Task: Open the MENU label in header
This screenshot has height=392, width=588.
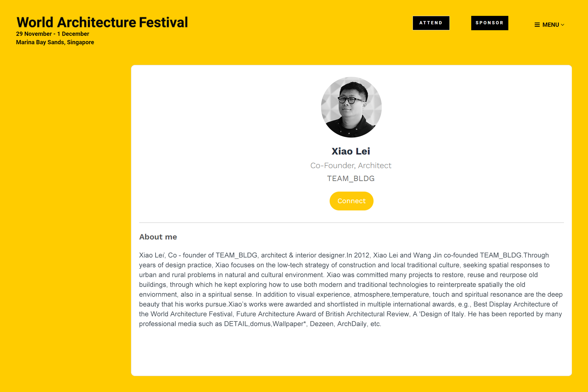Action: [x=551, y=25]
